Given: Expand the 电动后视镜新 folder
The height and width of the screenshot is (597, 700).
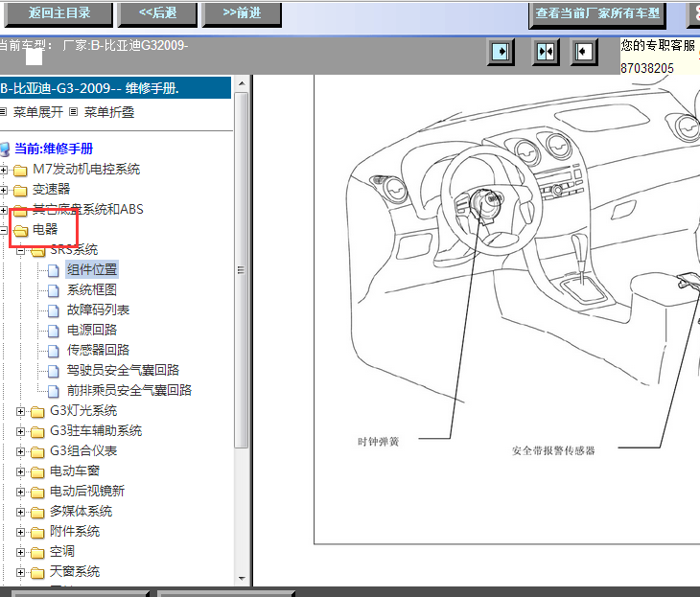Looking at the screenshot, I should point(20,492).
